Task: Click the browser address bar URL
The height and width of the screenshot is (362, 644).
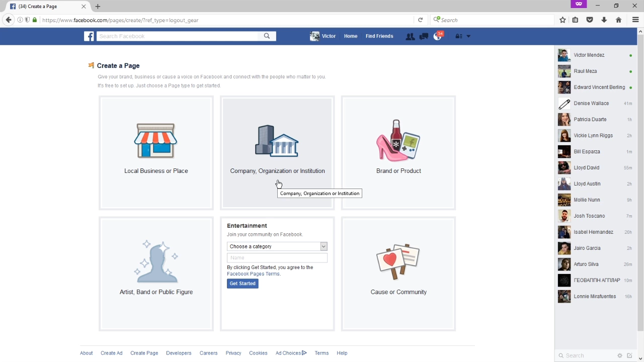Action: 226,20
